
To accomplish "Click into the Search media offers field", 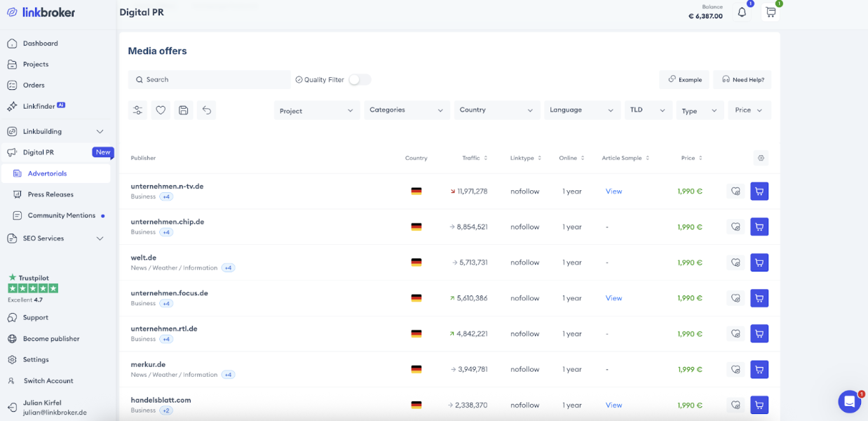I will [210, 80].
